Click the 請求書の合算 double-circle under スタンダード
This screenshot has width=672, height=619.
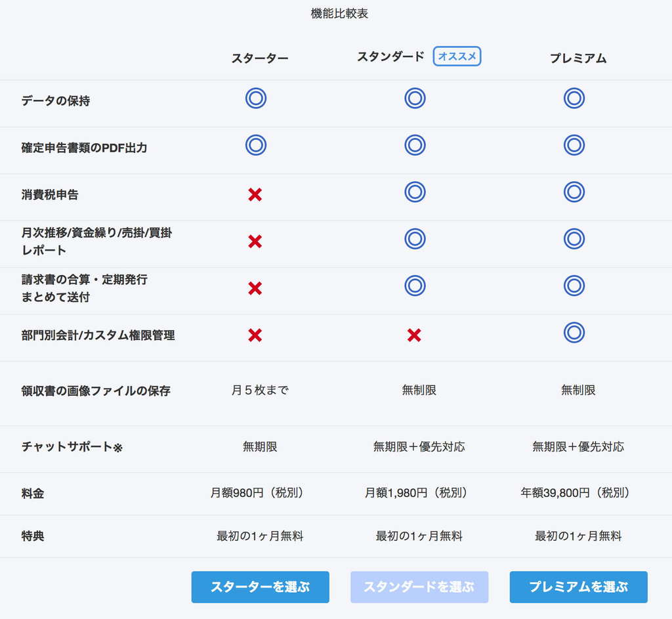point(415,286)
